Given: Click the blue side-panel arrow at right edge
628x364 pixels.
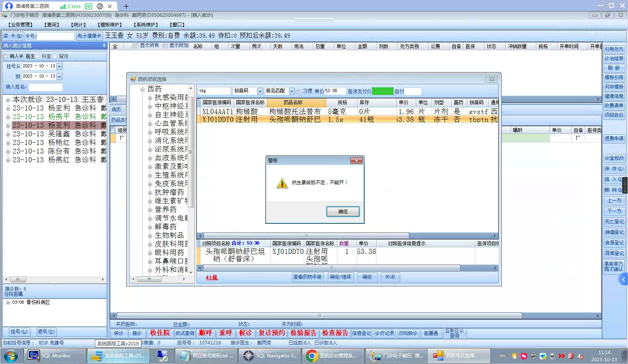Looking at the screenshot, I should coord(623,279).
